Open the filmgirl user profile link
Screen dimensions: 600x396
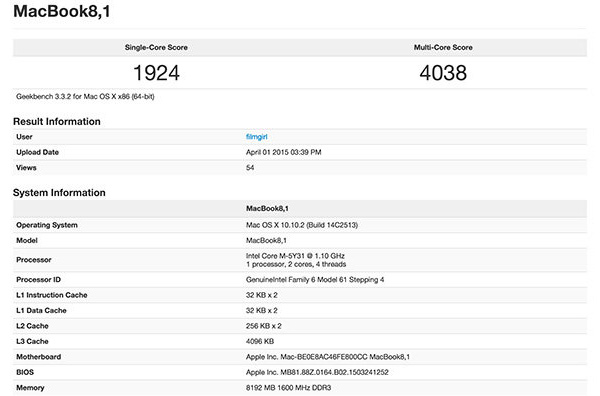256,137
